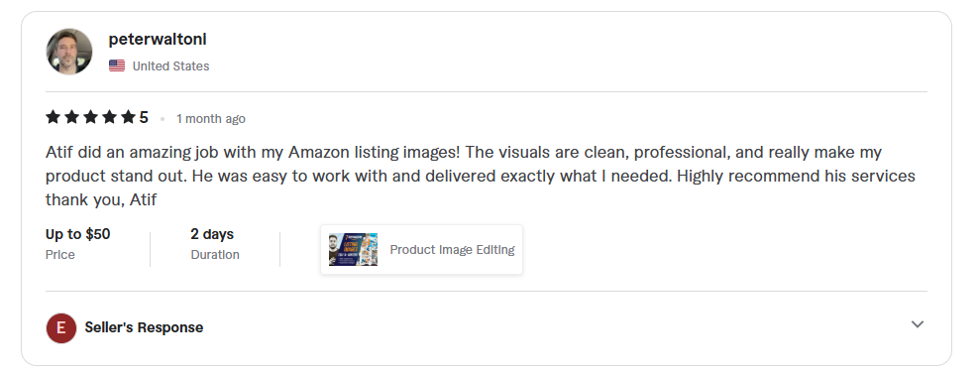Image resolution: width=980 pixels, height=374 pixels.
Task: Click the 'Up to $50' price value
Action: [78, 234]
